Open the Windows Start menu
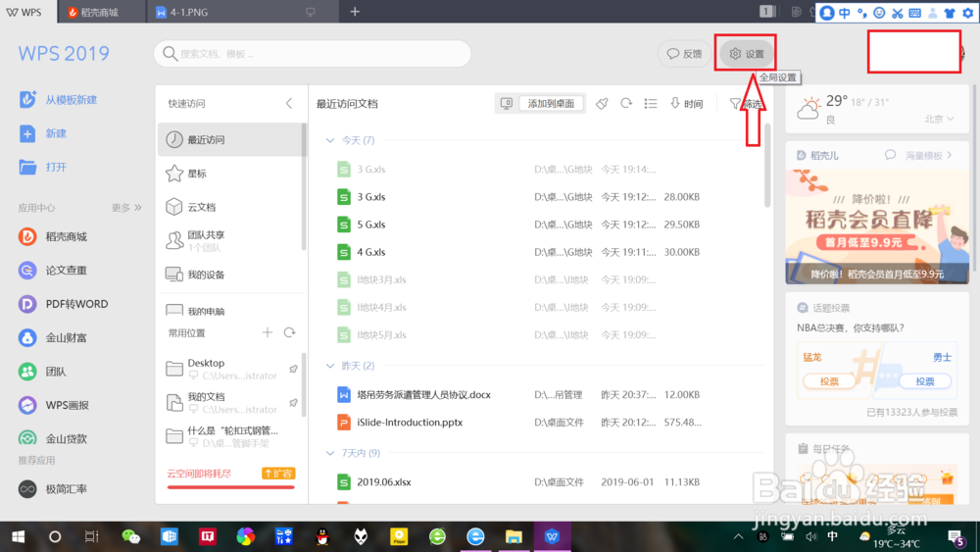Viewport: 980px width, 552px height. pos(18,536)
